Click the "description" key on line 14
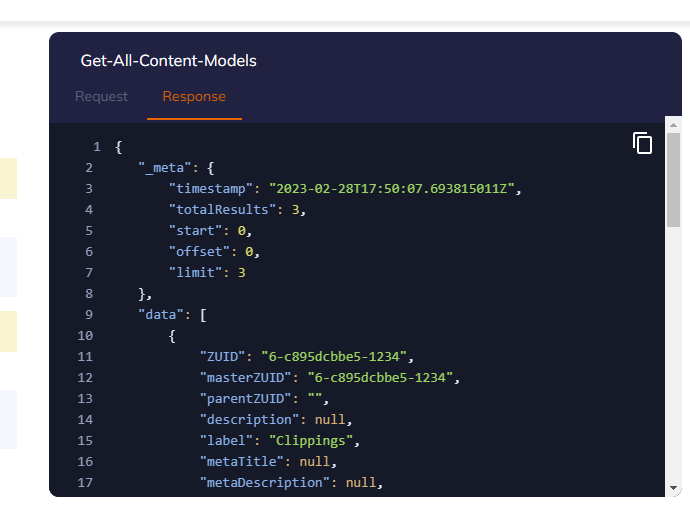Screen dimensions: 690x527 click(x=249, y=420)
